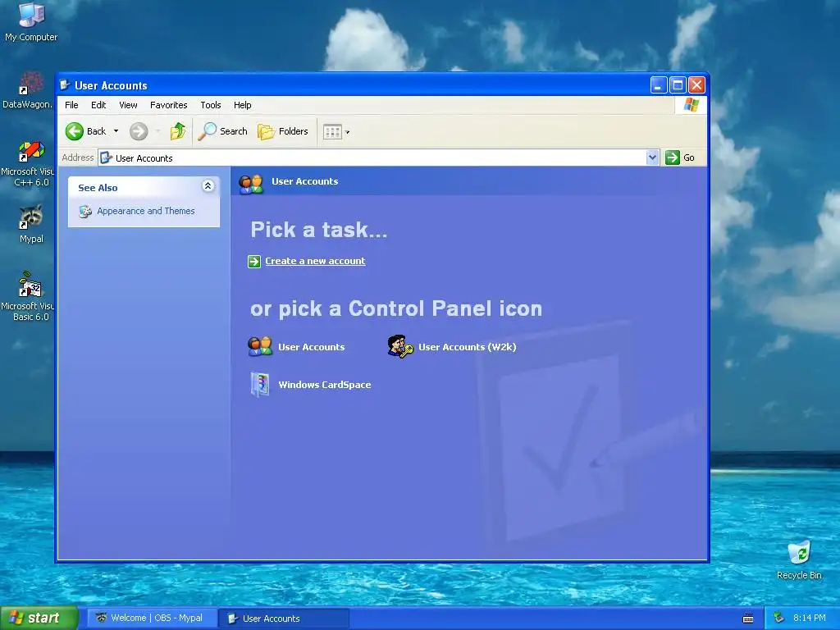
Task: Select My Computer desktop icon
Action: pos(31,21)
